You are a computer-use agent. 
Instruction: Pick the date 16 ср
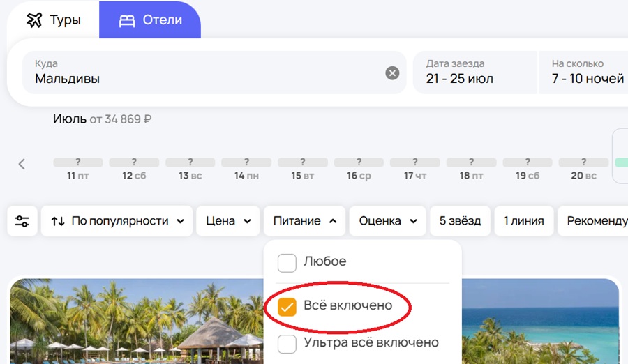click(x=359, y=169)
